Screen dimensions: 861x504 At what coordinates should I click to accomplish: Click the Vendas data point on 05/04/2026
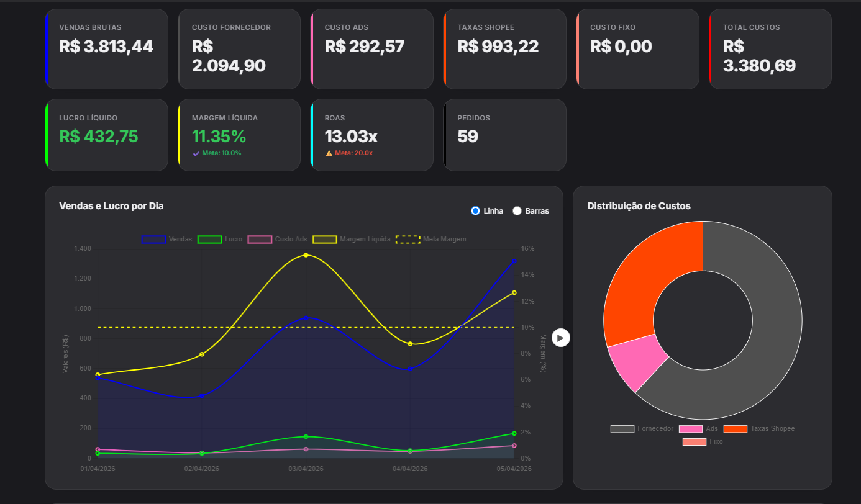coord(514,261)
